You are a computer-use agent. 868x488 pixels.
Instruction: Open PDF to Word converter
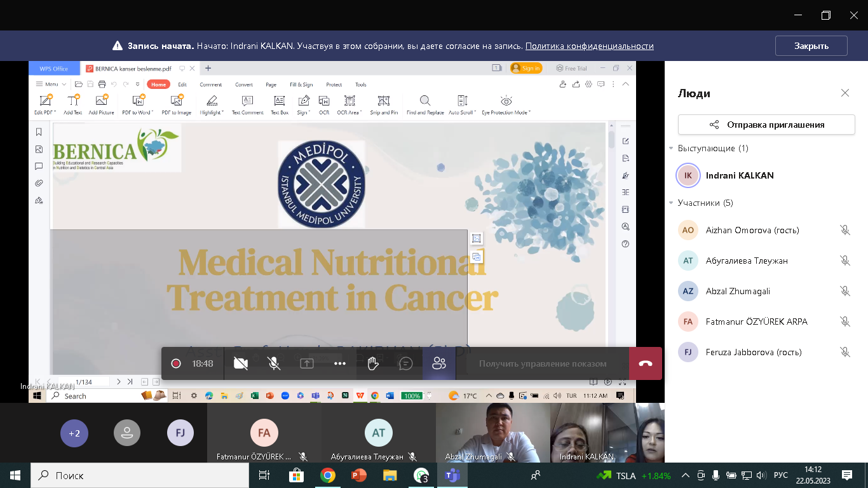point(138,105)
